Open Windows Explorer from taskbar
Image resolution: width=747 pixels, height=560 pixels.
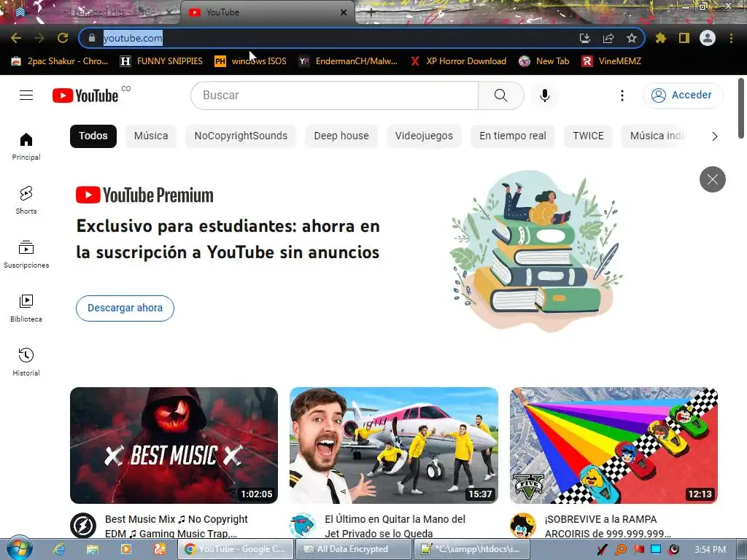[x=92, y=549]
